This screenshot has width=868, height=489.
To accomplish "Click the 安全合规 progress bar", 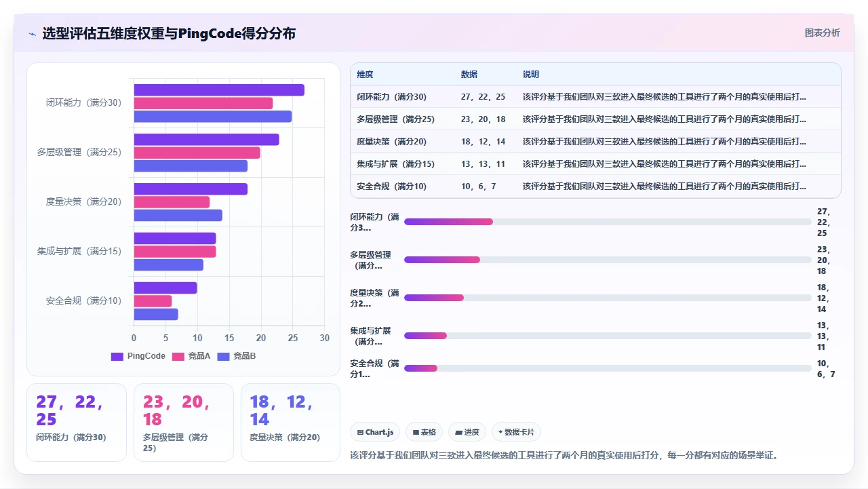I will (x=608, y=368).
